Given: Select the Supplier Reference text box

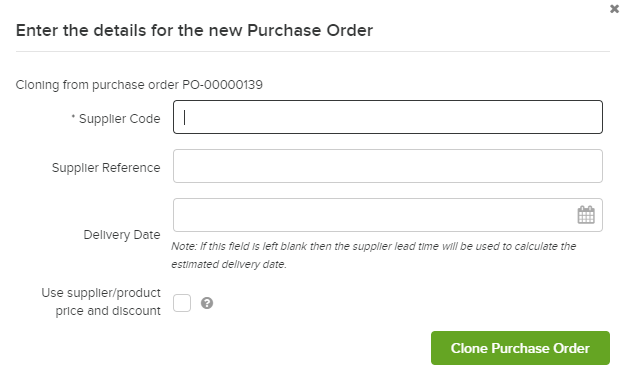Looking at the screenshot, I should (x=388, y=166).
